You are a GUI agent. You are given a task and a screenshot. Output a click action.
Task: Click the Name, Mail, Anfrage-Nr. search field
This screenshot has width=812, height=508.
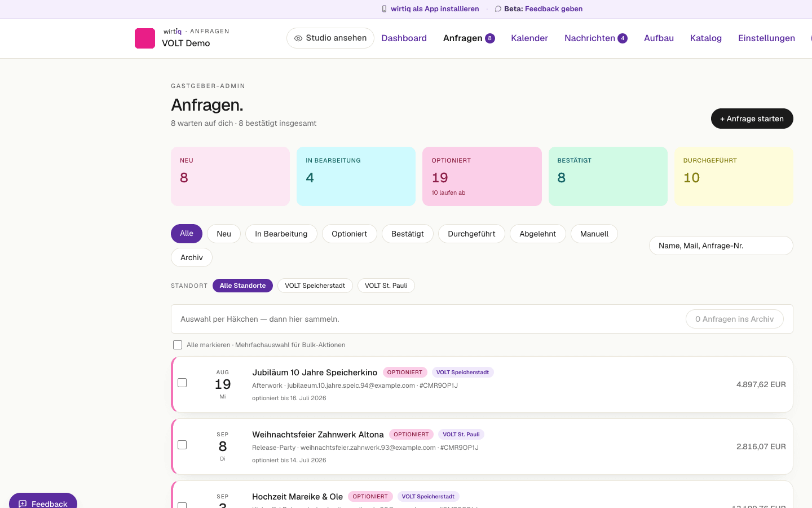point(721,246)
